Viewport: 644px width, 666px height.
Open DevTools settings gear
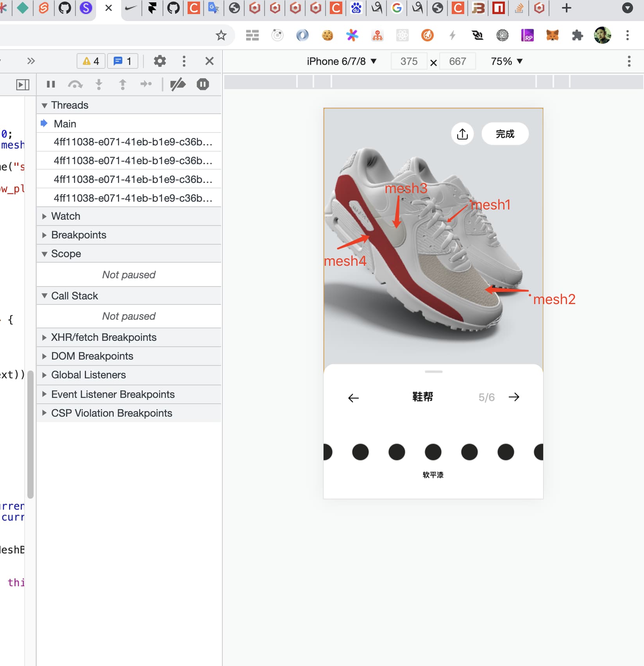[x=159, y=61]
